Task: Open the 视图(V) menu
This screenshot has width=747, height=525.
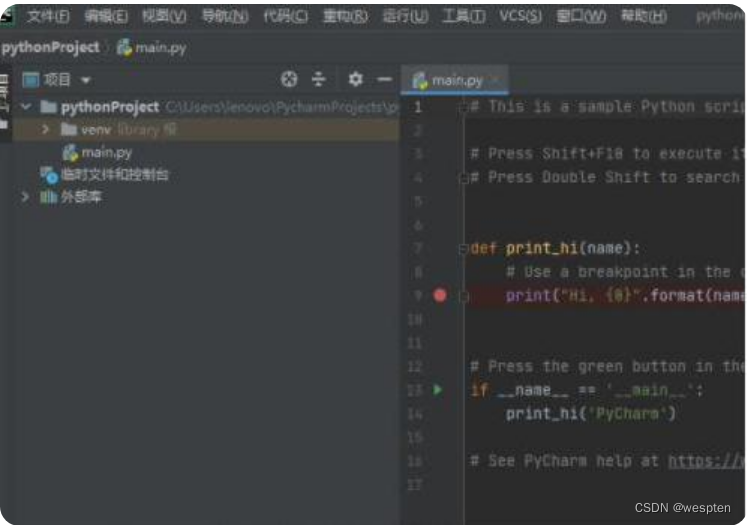Action: (164, 17)
